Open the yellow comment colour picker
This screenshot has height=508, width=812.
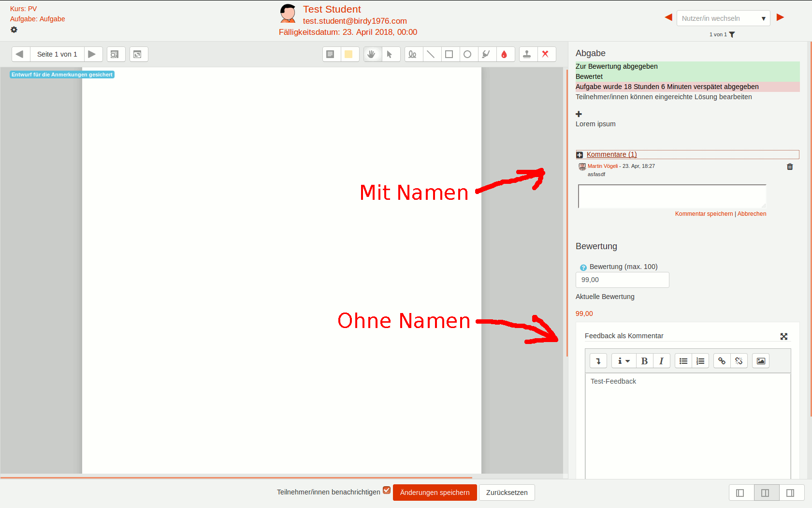(x=348, y=54)
